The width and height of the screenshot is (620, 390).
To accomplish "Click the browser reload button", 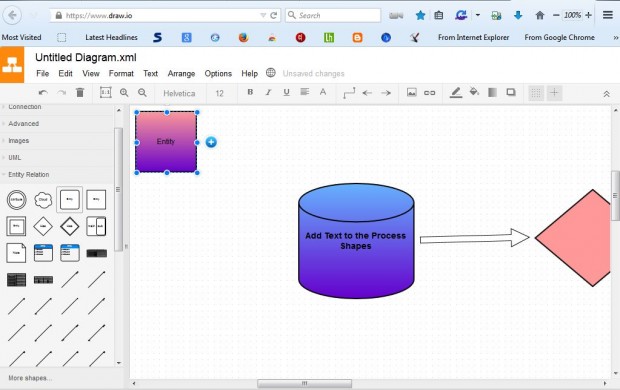I will coord(274,15).
